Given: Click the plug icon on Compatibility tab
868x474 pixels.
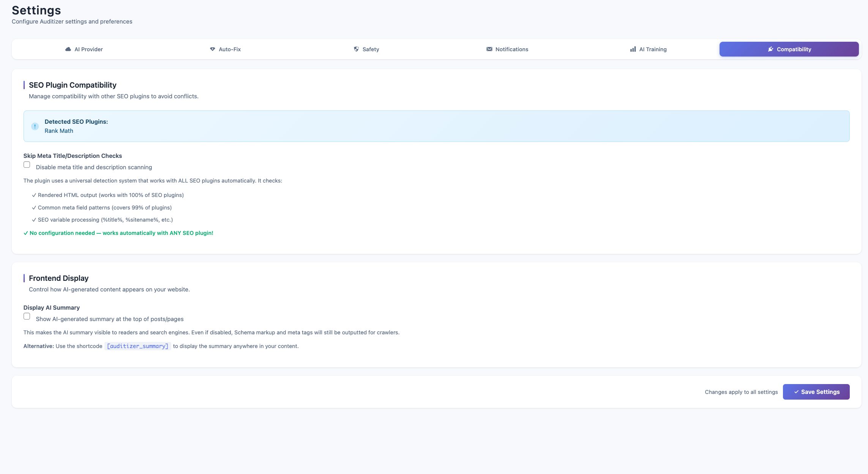Looking at the screenshot, I should coord(770,49).
